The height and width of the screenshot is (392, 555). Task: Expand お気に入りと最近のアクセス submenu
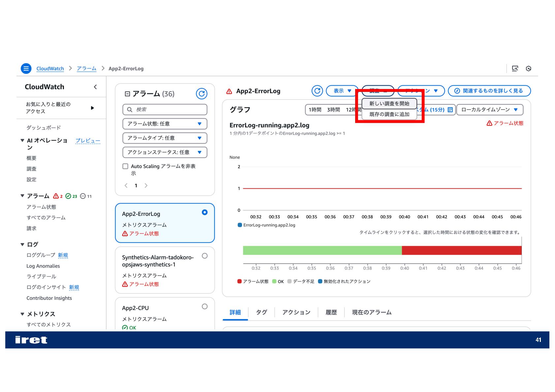[x=92, y=108]
